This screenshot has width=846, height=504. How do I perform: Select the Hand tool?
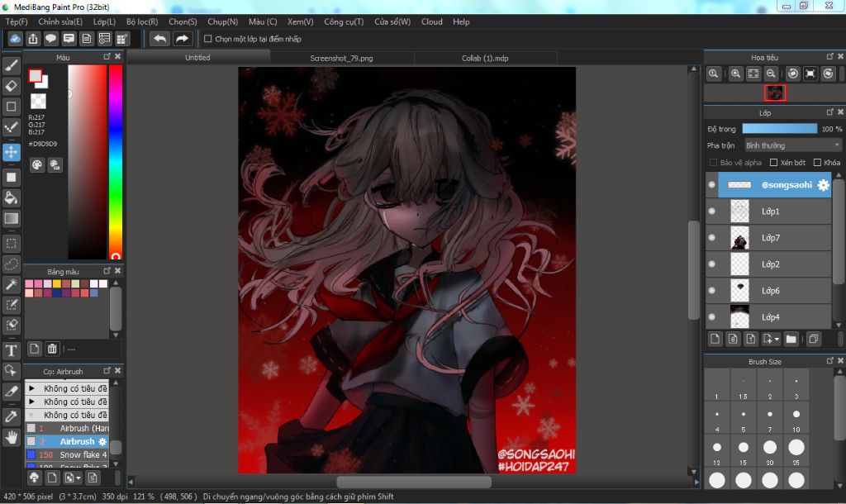[x=12, y=437]
